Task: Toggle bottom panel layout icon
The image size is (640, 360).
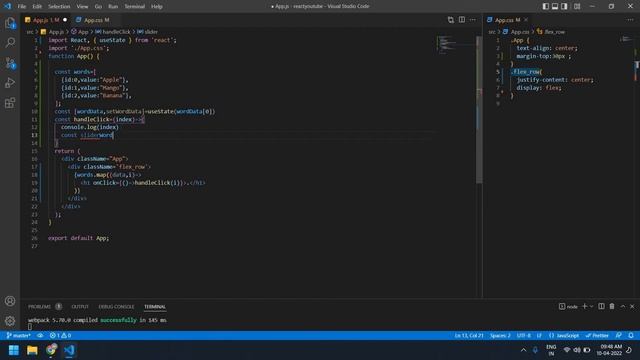Action: tap(555, 6)
